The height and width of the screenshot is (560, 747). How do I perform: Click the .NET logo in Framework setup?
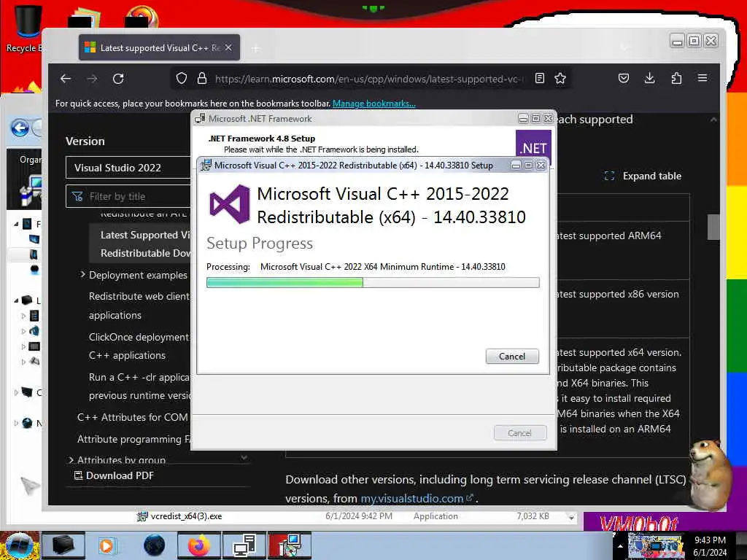pyautogui.click(x=533, y=144)
